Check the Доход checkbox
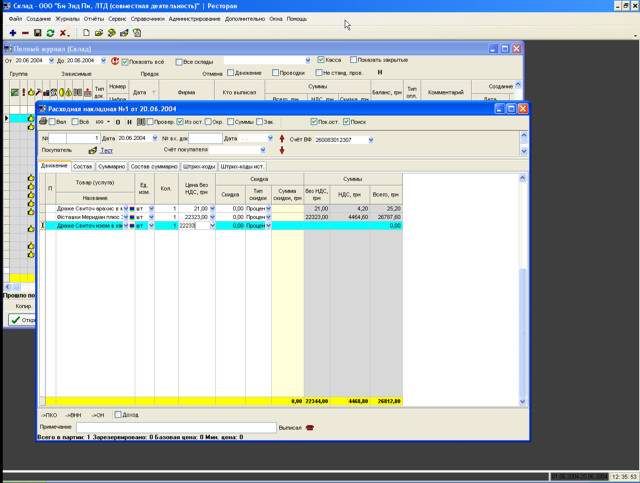Image resolution: width=640 pixels, height=483 pixels. point(118,415)
